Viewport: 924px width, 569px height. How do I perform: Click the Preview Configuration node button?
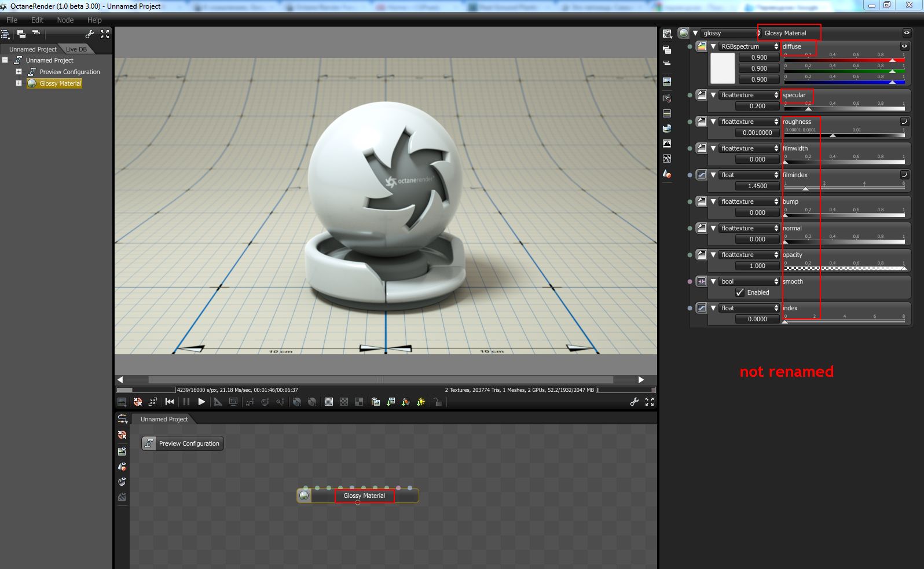183,443
